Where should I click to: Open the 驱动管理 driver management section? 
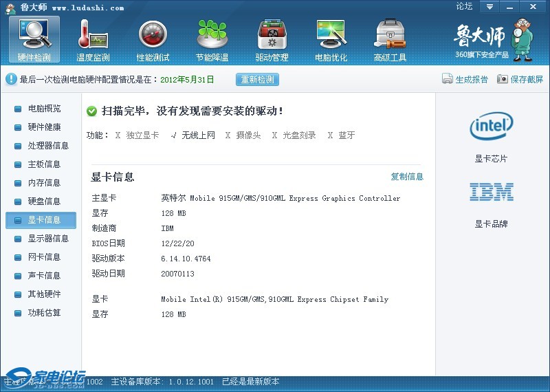(272, 40)
